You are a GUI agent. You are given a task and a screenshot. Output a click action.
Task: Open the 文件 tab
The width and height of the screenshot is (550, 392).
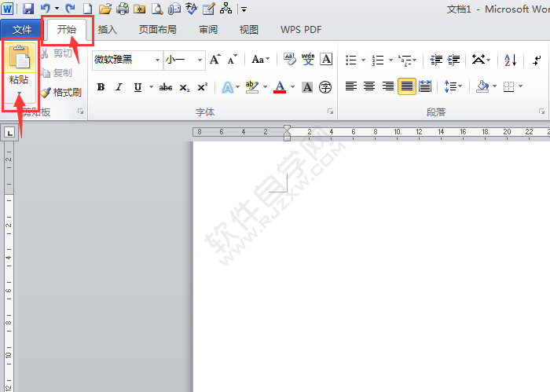click(22, 30)
